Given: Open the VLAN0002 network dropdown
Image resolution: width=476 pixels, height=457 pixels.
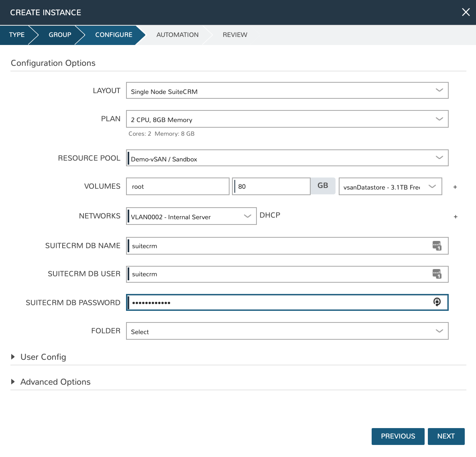Looking at the screenshot, I should tap(191, 216).
